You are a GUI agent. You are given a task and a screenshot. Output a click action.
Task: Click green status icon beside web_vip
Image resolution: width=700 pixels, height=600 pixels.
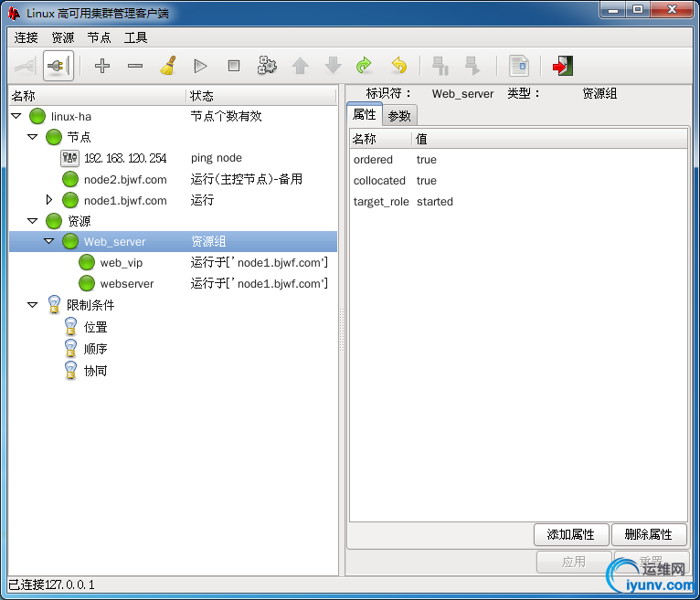(87, 262)
